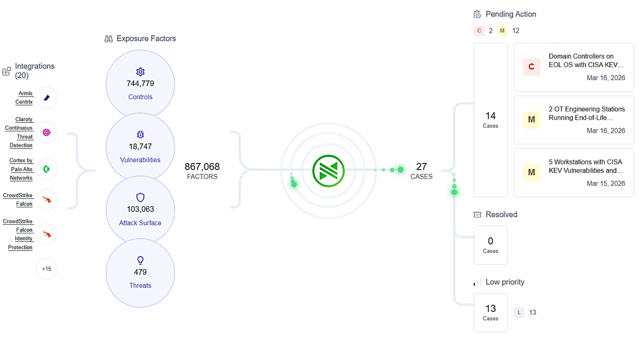644x337 pixels.
Task: Open the Cortex by Palo Alto Networks icon
Action: 46,169
